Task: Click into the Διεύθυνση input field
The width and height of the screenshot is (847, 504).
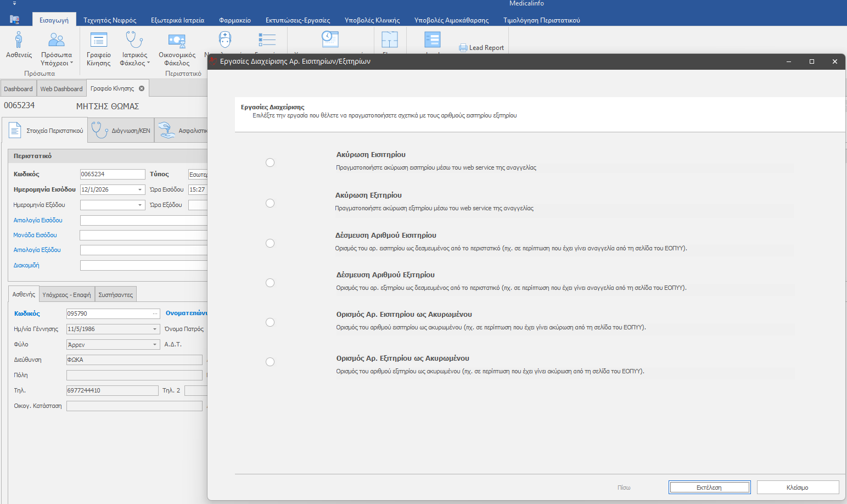Action: 134,360
